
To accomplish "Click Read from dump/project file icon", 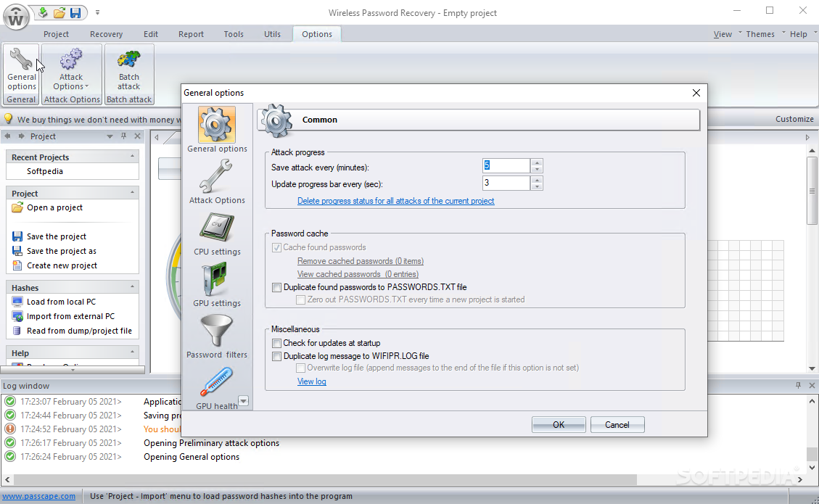I will tap(17, 331).
